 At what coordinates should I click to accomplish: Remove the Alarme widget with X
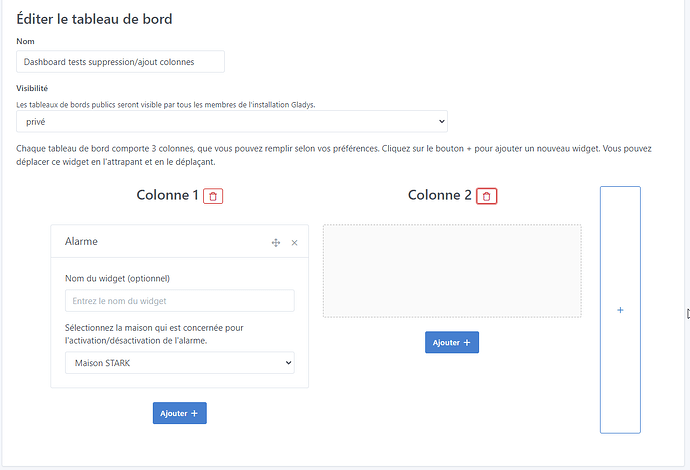tap(294, 243)
